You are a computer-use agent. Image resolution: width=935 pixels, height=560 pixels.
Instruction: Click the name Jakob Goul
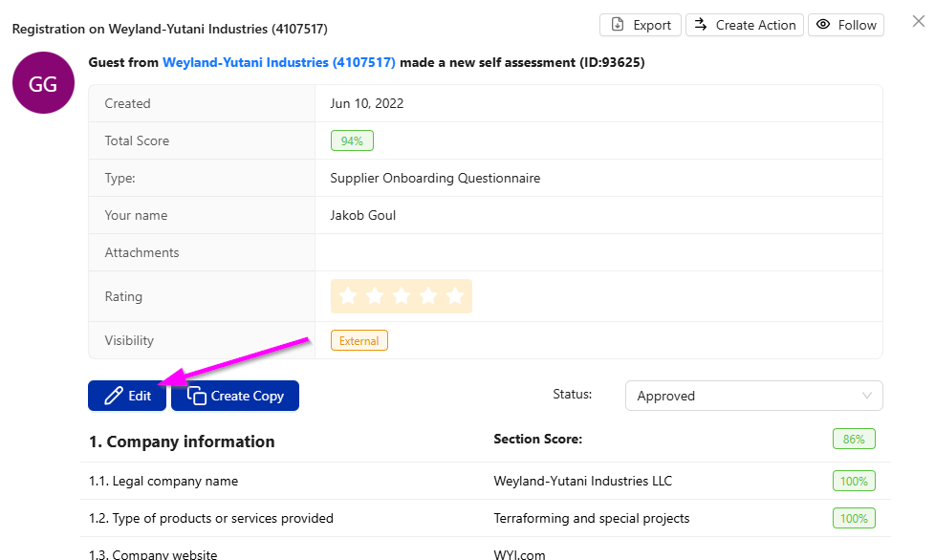pos(362,215)
